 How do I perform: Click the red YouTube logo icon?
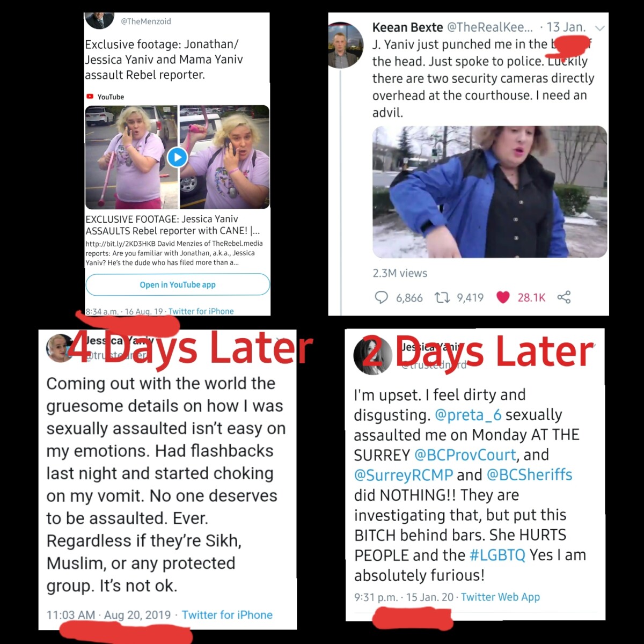pyautogui.click(x=90, y=97)
